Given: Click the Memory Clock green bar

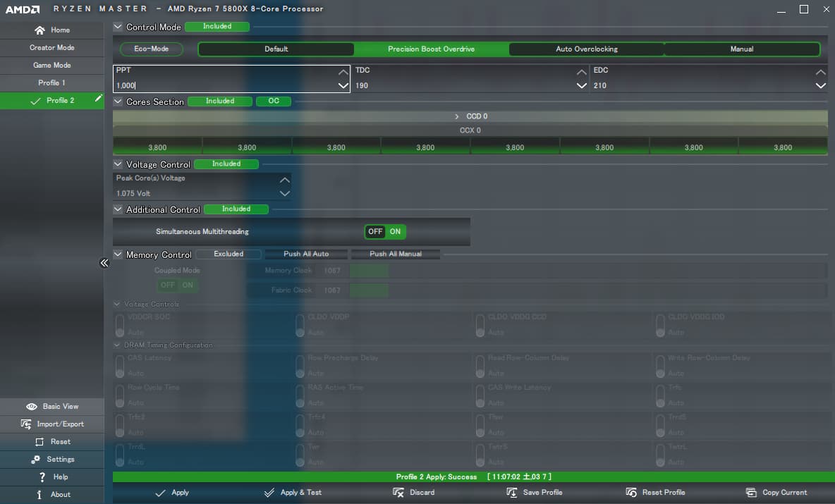Looking at the screenshot, I should tap(369, 271).
